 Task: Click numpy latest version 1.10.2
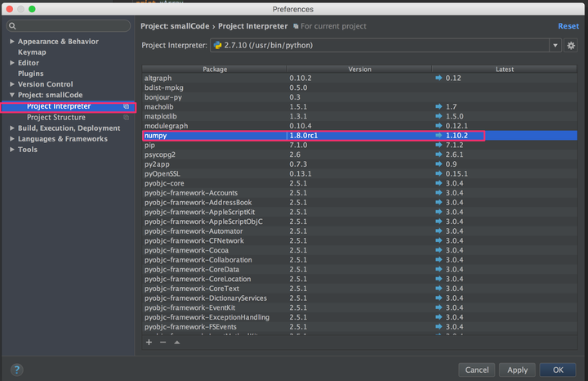[x=457, y=135]
